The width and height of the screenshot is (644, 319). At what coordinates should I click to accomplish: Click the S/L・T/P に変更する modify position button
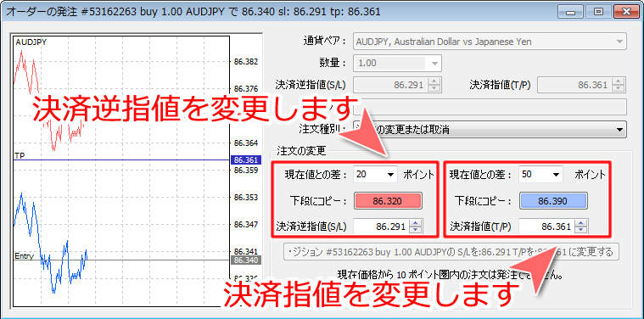pos(451,251)
